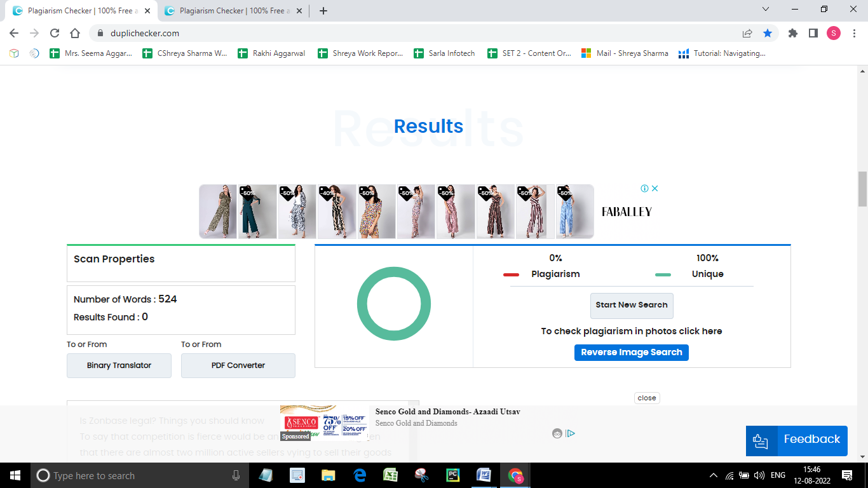Screen dimensions: 868x488
Task: Click the page vertical scrollbar thumb
Action: point(862,189)
